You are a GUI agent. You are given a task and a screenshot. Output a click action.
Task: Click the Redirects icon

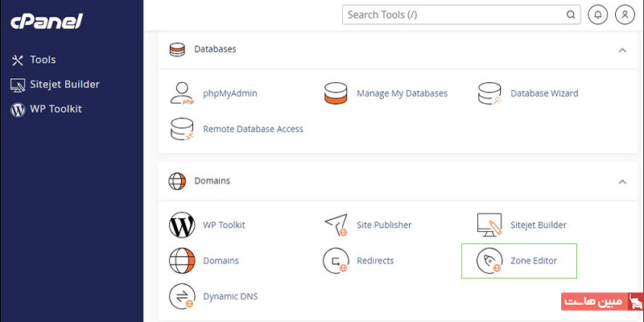click(336, 260)
